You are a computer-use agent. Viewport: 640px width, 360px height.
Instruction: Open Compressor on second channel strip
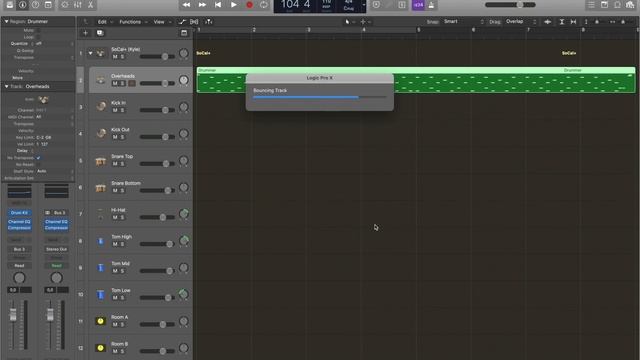pos(56,228)
